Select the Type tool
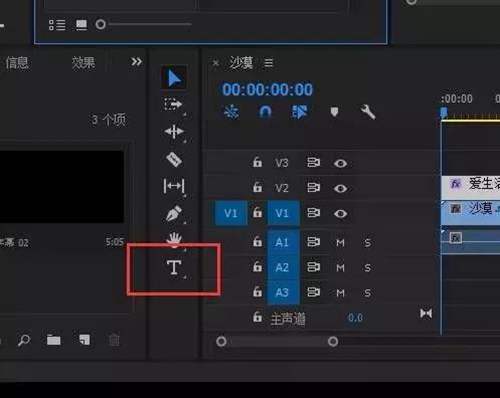This screenshot has height=398, width=500. tap(174, 267)
